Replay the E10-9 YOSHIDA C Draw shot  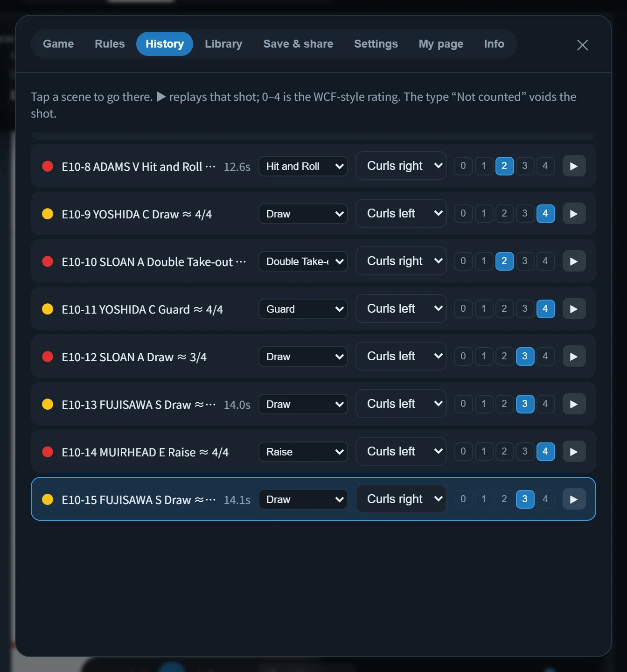[574, 214]
